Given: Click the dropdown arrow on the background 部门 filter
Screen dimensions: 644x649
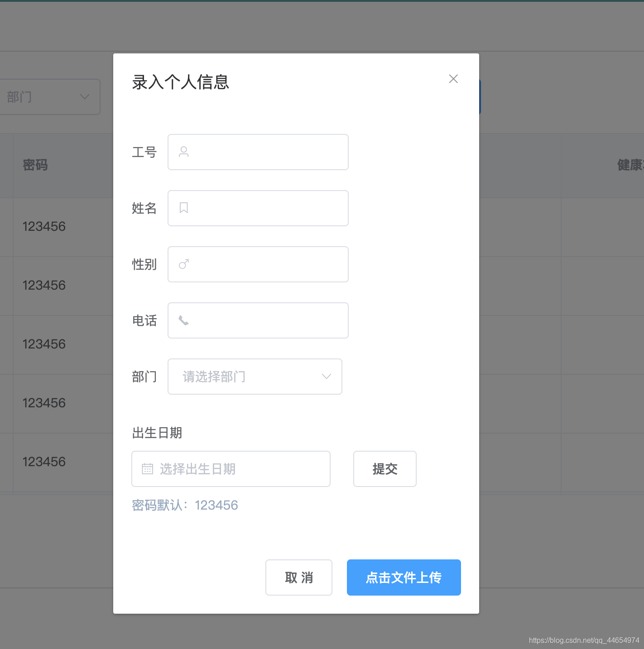Looking at the screenshot, I should (84, 97).
